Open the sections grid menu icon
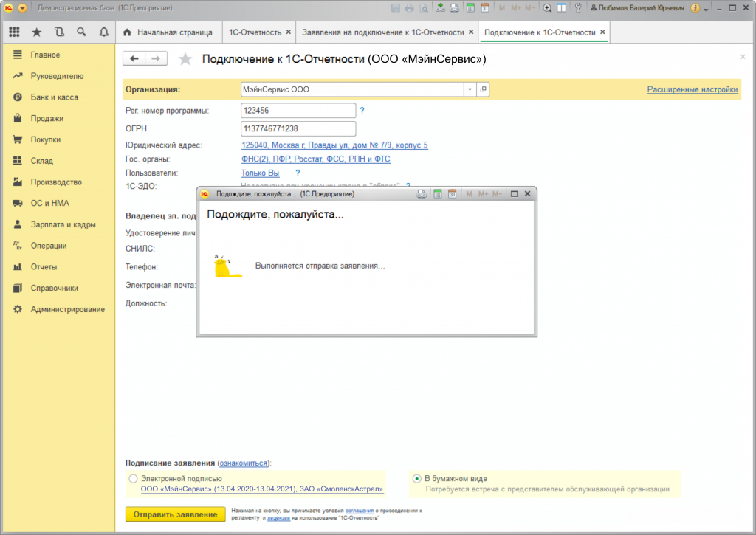This screenshot has height=535, width=756. tap(14, 32)
